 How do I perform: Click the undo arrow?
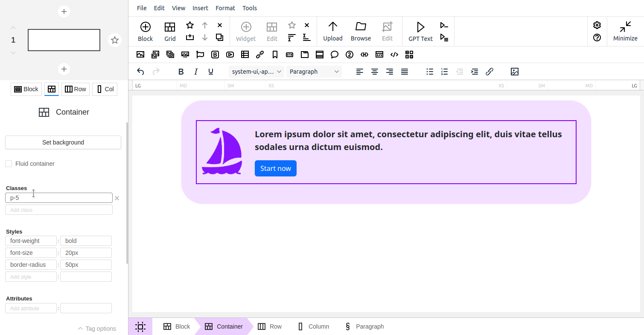pos(140,72)
